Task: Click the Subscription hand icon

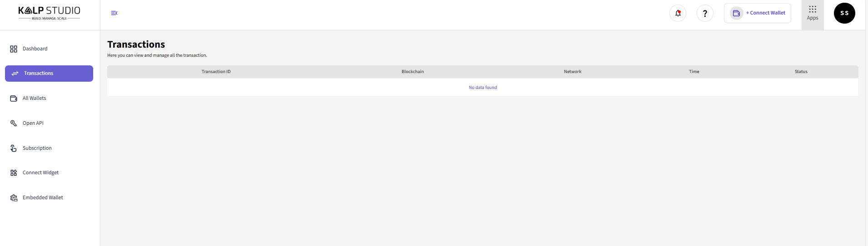Action: (x=14, y=148)
